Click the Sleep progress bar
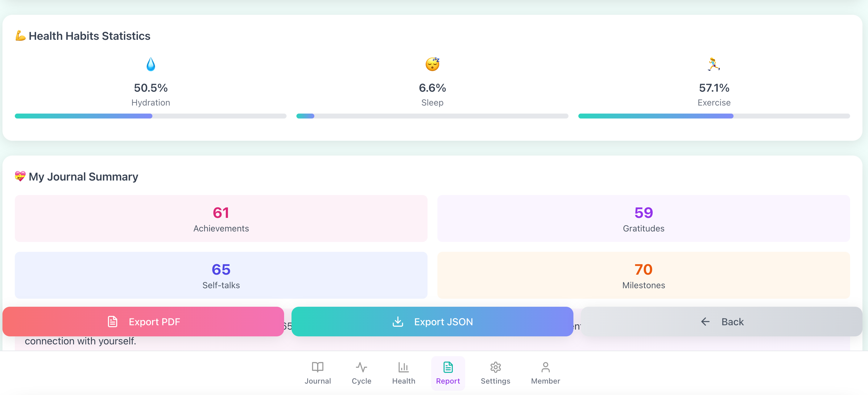Screen dimensions: 868x395 click(432, 116)
